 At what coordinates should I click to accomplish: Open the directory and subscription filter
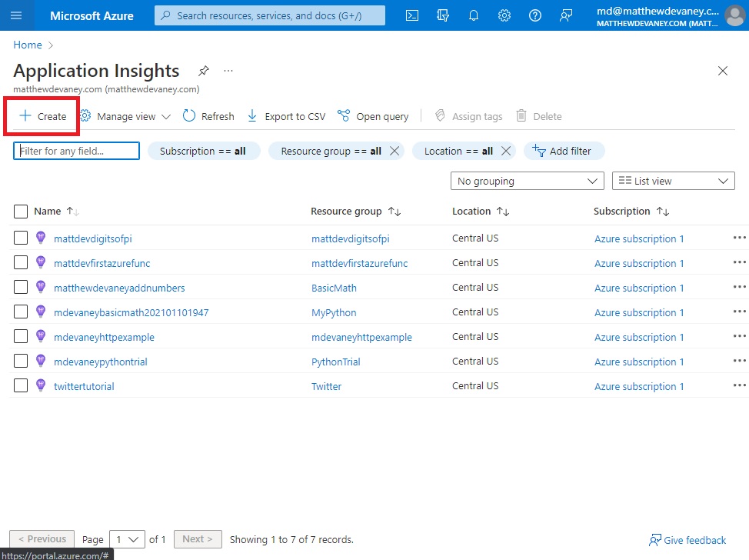click(x=442, y=15)
